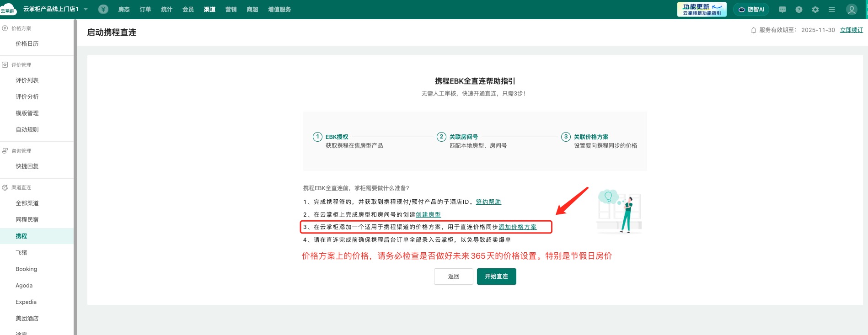Open the 增值服务 menu
Image resolution: width=868 pixels, height=335 pixels.
[x=279, y=9]
